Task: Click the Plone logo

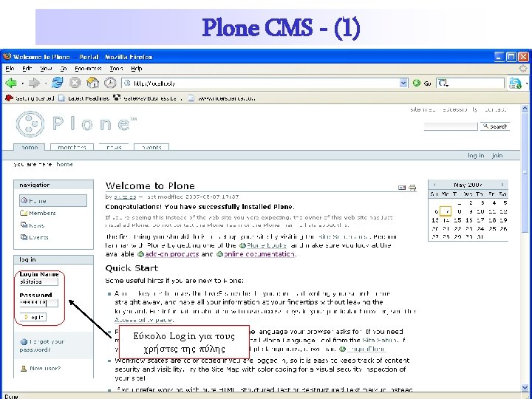Action: click(x=75, y=124)
